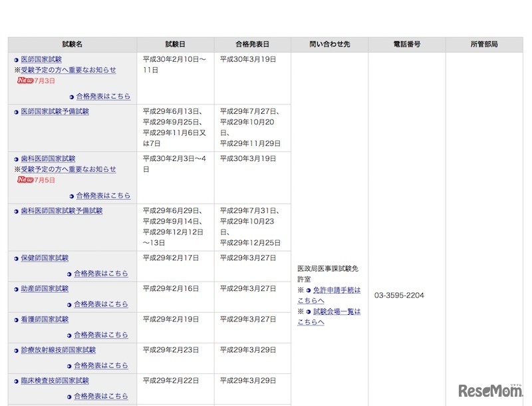Viewport: 532px width, 406px height.
Task: Open the 助産師国家試験 link
Action: pos(43,289)
